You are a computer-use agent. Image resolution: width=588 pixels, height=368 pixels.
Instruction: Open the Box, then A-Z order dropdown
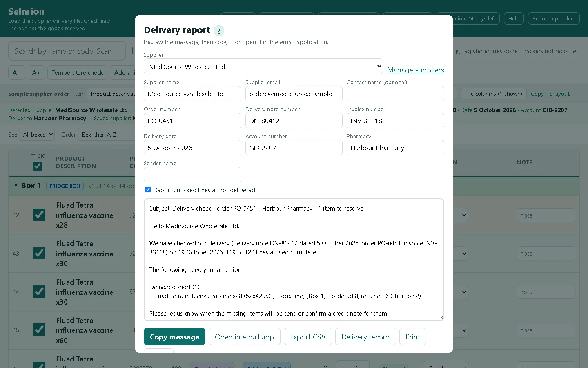pyautogui.click(x=107, y=135)
